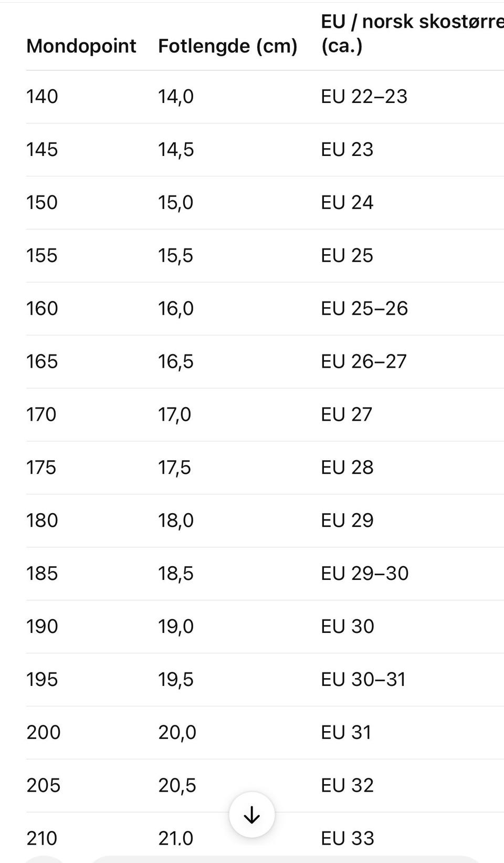Click the Mondopoint column header
This screenshot has width=504, height=863.
[x=81, y=46]
